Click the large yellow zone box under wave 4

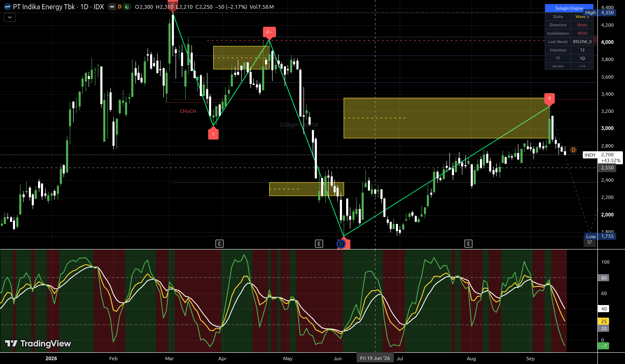(x=446, y=118)
